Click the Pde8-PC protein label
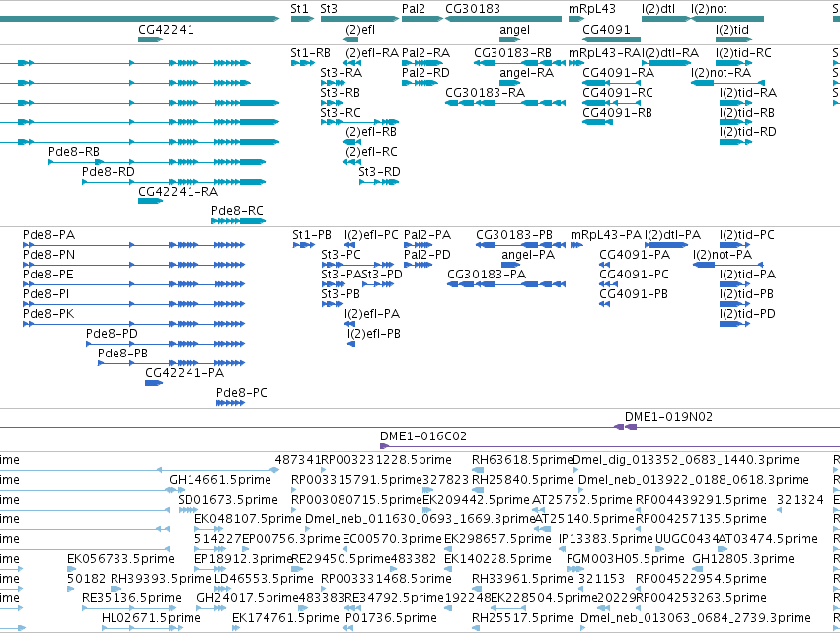Image resolution: width=840 pixels, height=633 pixels. click(x=242, y=394)
